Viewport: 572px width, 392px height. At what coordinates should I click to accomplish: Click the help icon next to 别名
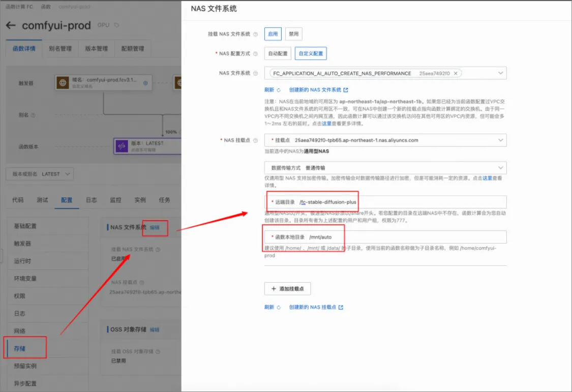34,115
